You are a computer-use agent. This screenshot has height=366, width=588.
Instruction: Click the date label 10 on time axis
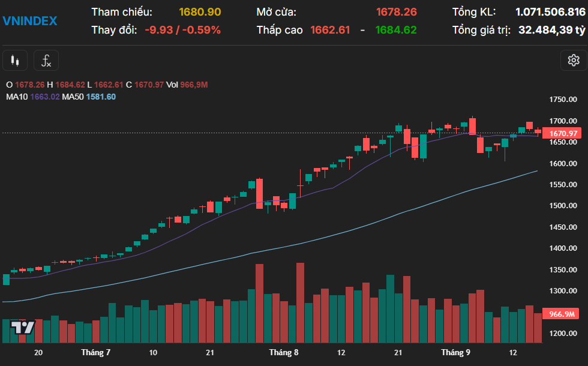(153, 352)
